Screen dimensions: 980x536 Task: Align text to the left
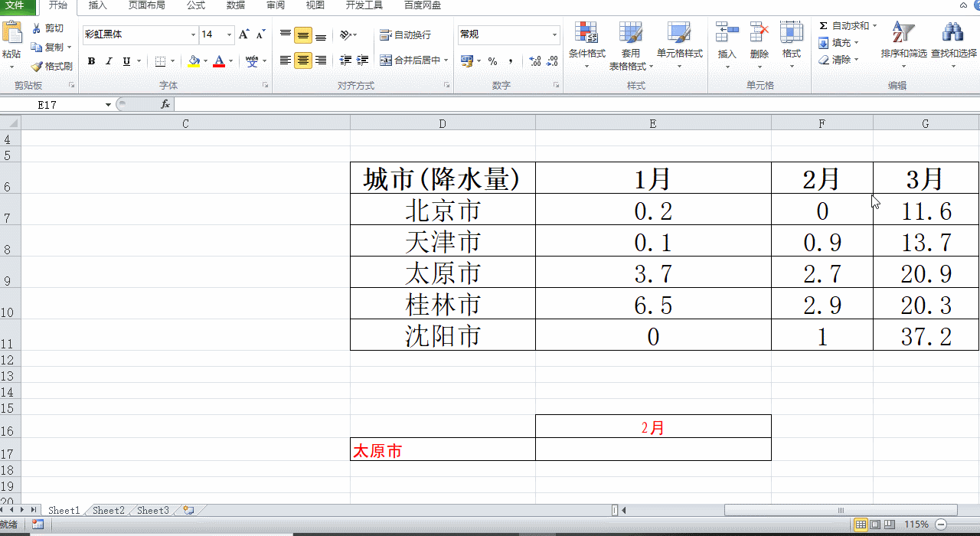point(286,60)
